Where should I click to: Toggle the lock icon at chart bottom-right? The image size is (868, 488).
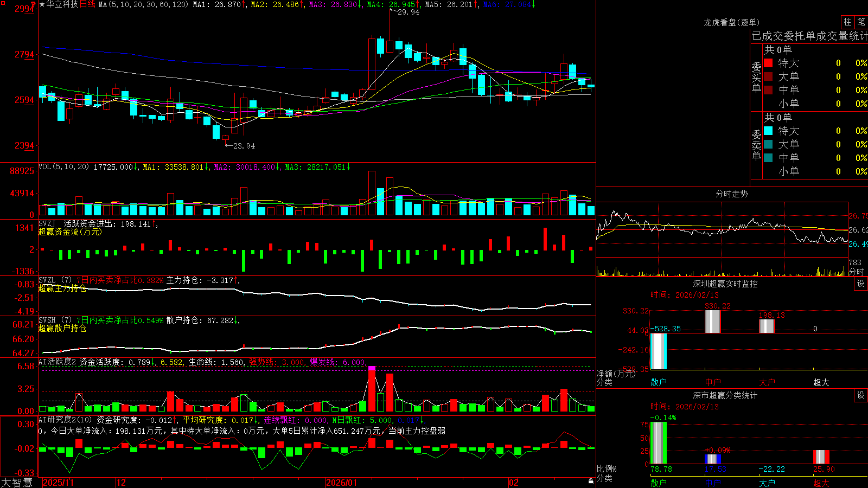(x=591, y=481)
